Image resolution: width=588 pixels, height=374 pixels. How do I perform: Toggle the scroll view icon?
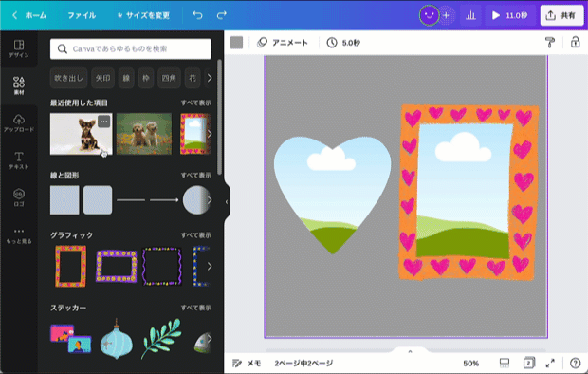[x=505, y=363]
